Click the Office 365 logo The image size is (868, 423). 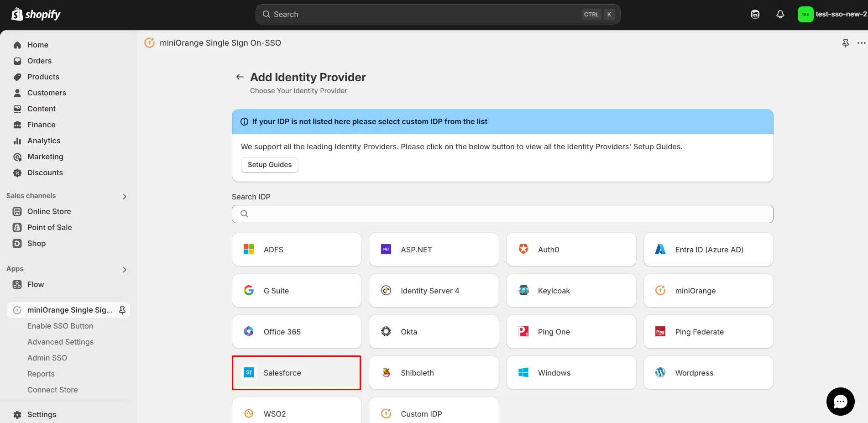(249, 331)
